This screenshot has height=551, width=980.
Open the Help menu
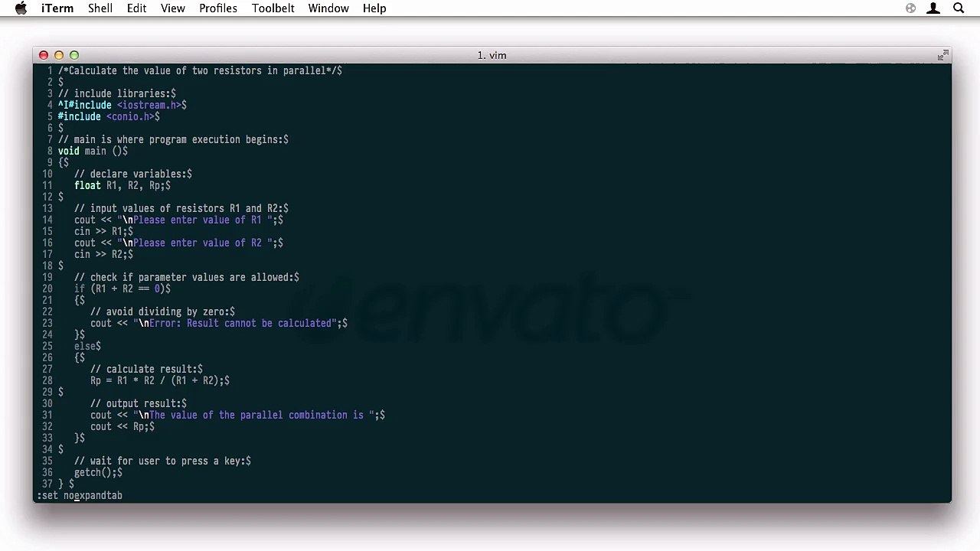(x=374, y=8)
